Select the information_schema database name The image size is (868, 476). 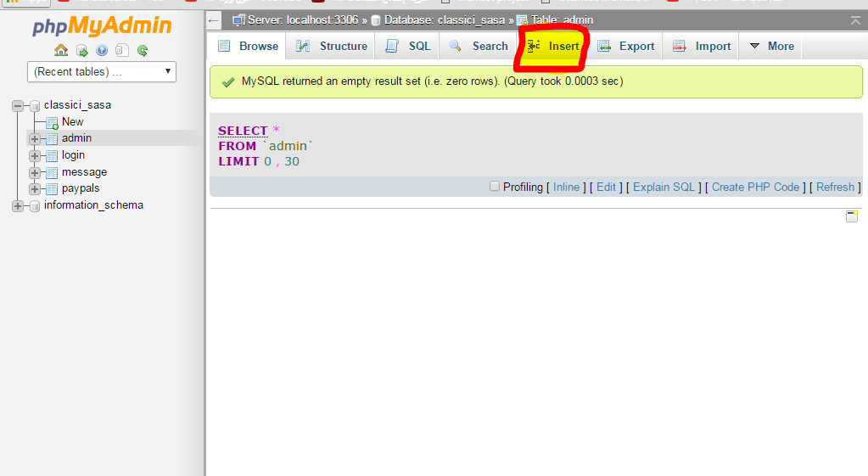click(x=93, y=205)
